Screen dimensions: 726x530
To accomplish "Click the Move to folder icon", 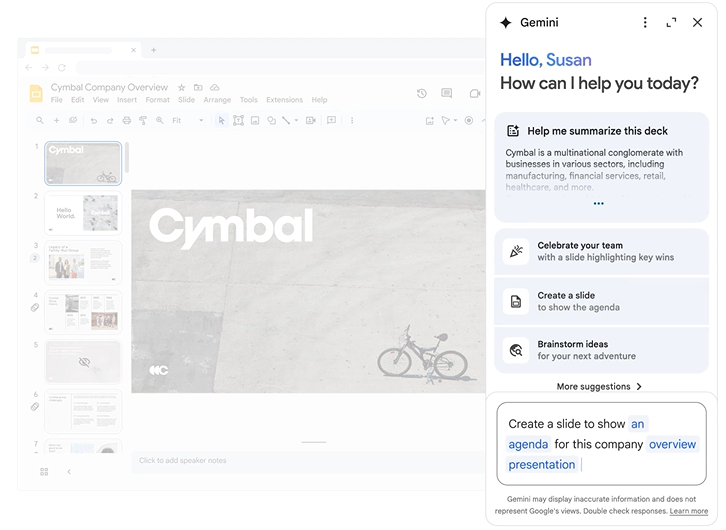I will pyautogui.click(x=198, y=87).
